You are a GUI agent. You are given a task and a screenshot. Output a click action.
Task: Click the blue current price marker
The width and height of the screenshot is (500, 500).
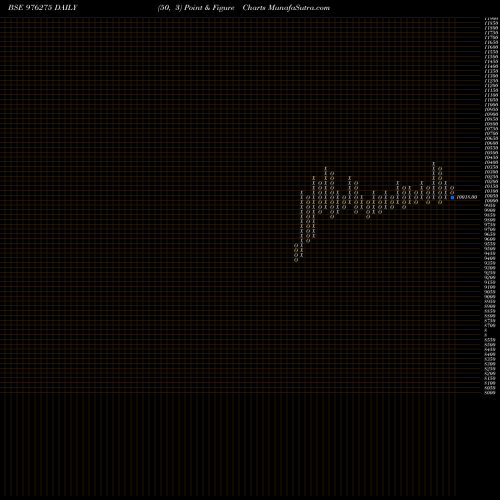tap(452, 197)
